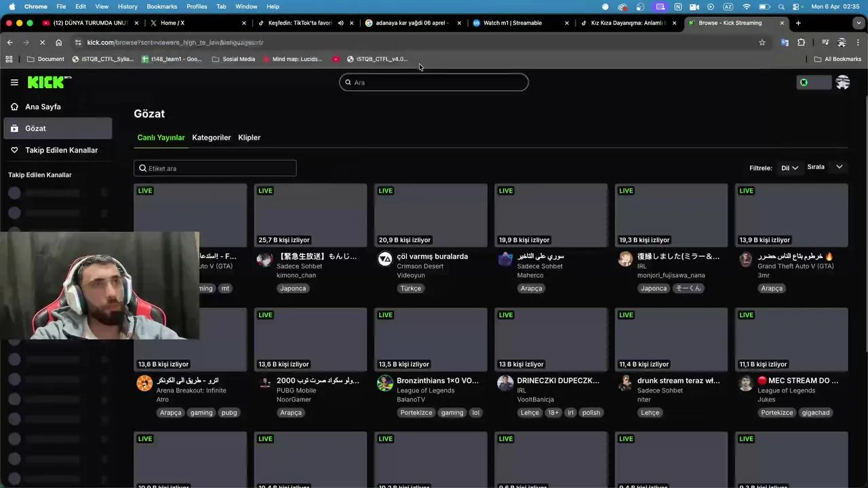Open 3mr channel avatar
This screenshot has width=868, height=488.
pyautogui.click(x=745, y=259)
